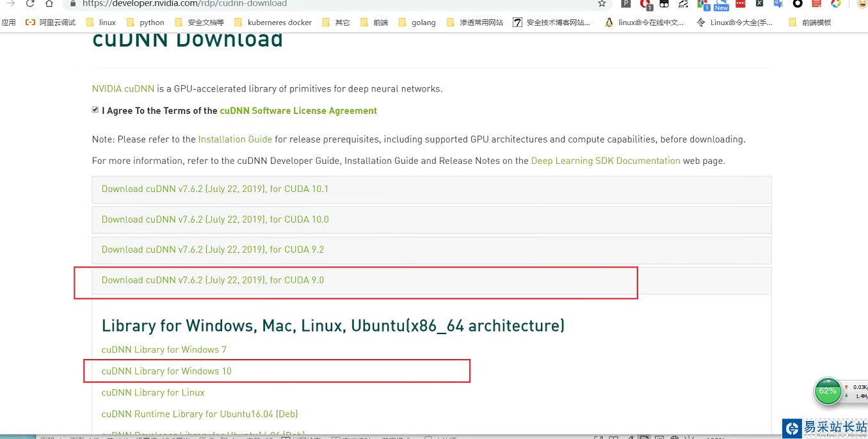Open the Google Translate extension icon
The height and width of the screenshot is (439, 868).
778,3
